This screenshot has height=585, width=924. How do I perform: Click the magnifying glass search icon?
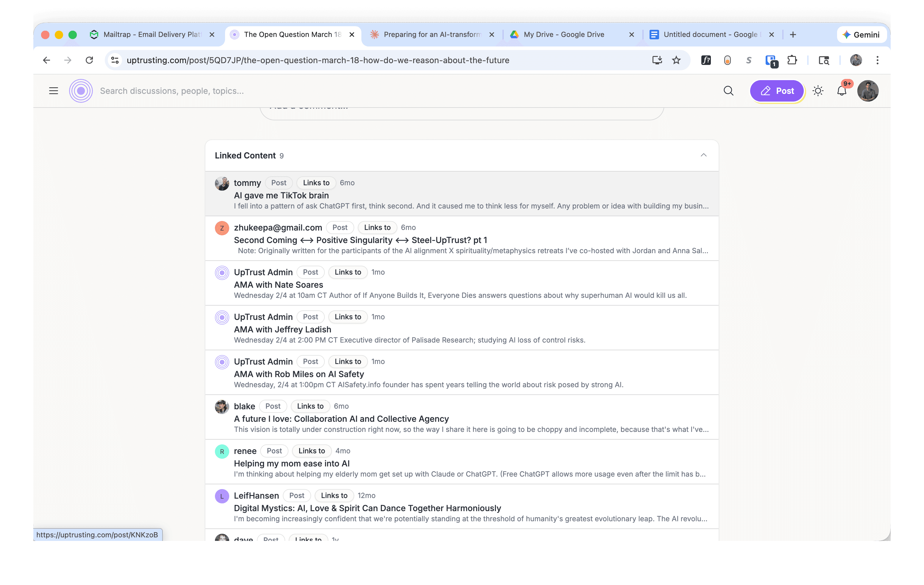(728, 91)
